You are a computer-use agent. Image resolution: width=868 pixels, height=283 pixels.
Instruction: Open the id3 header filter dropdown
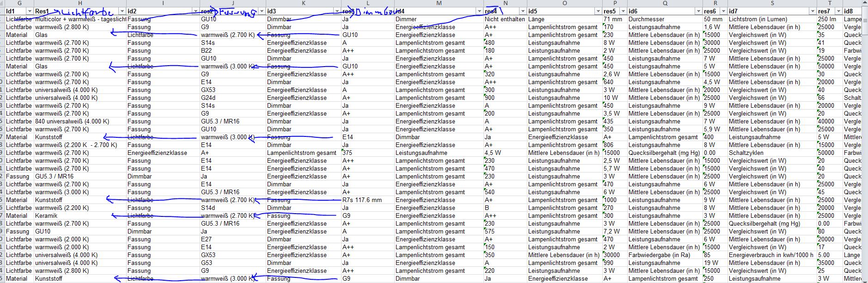pyautogui.click(x=337, y=11)
